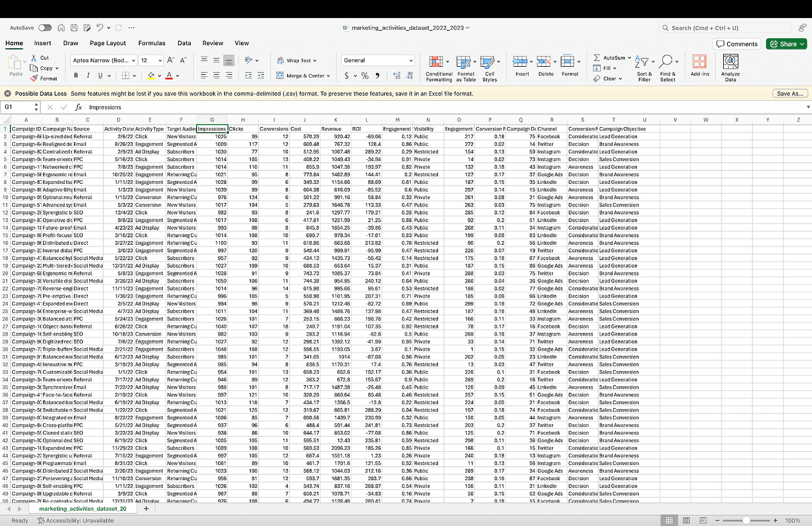Toggle Center horizontal alignment
The image size is (812, 526).
click(x=216, y=75)
